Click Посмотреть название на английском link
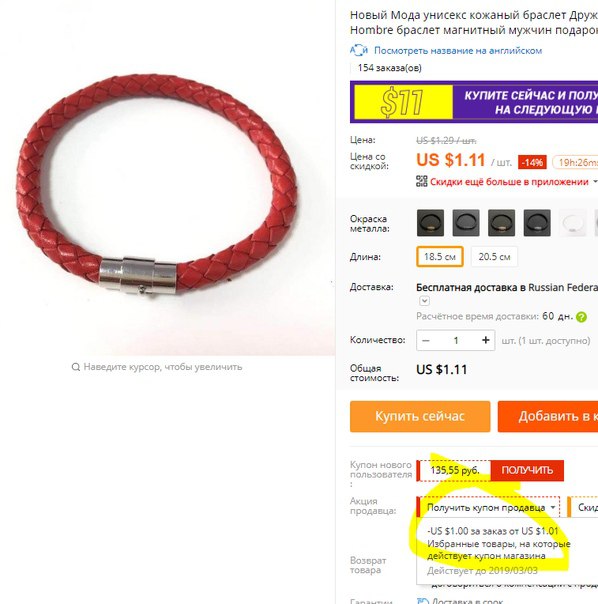Image resolution: width=598 pixels, height=604 pixels. point(458,50)
